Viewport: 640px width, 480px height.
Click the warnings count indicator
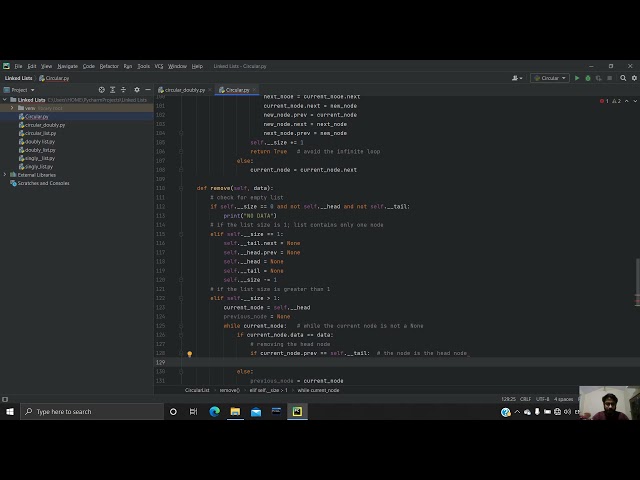pos(616,101)
